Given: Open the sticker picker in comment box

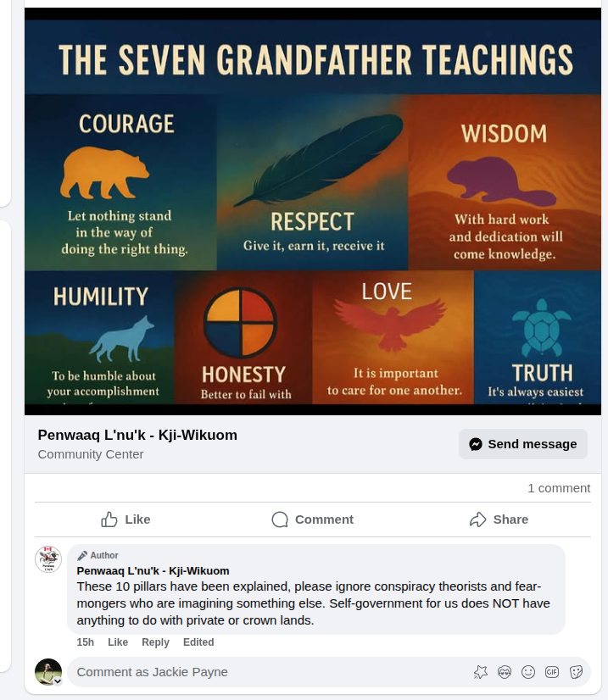Looking at the screenshot, I should (x=576, y=672).
